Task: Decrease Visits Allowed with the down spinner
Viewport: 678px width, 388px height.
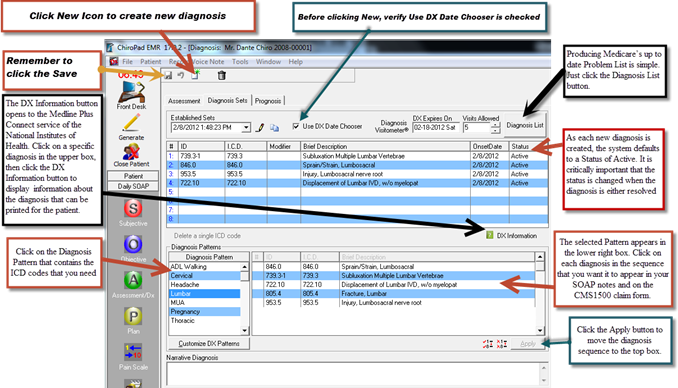Action: (496, 130)
